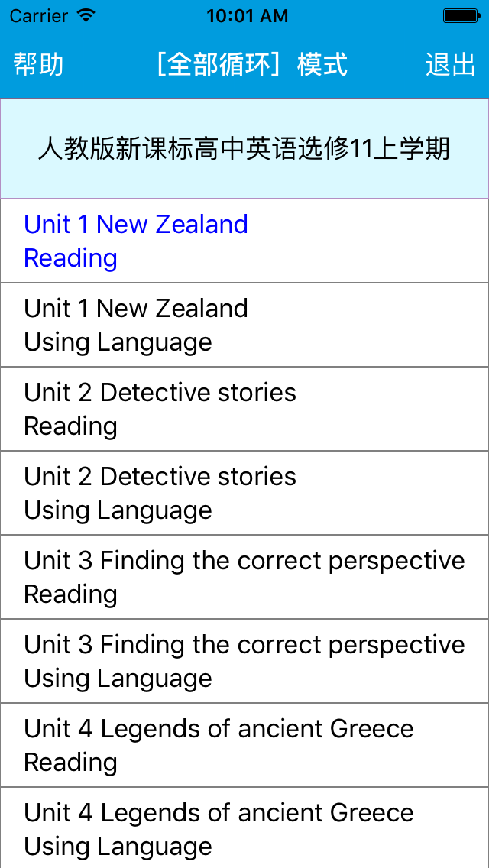Viewport: 489px width, 868px height.
Task: Click the "模式" text in navigation bar
Action: (x=322, y=65)
